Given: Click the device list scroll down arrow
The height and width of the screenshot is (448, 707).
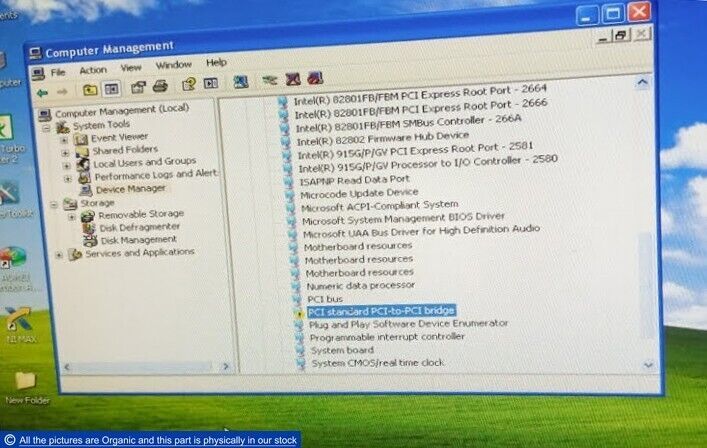Looking at the screenshot, I should [648, 365].
